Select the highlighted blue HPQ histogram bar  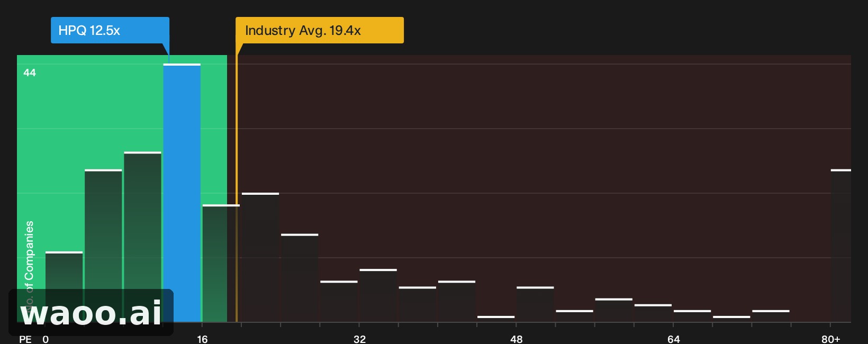click(x=182, y=193)
